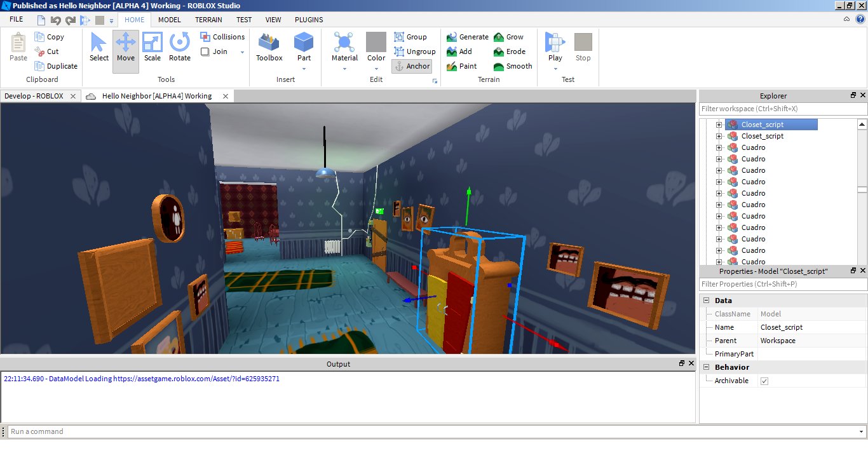Switch to the TERRAIN ribbon tab
Viewport: 868px width, 460px height.
(x=208, y=20)
